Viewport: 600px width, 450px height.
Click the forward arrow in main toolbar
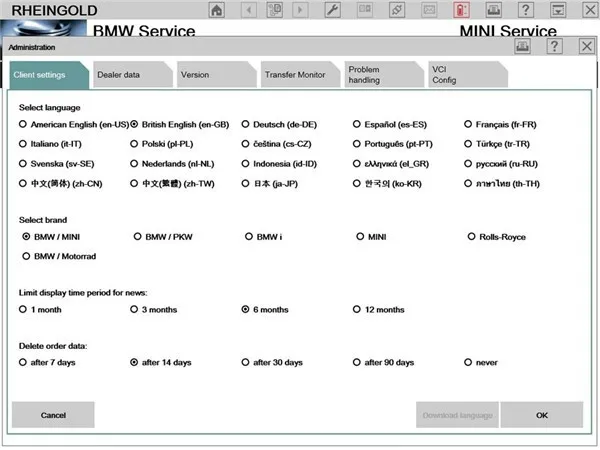(x=300, y=10)
